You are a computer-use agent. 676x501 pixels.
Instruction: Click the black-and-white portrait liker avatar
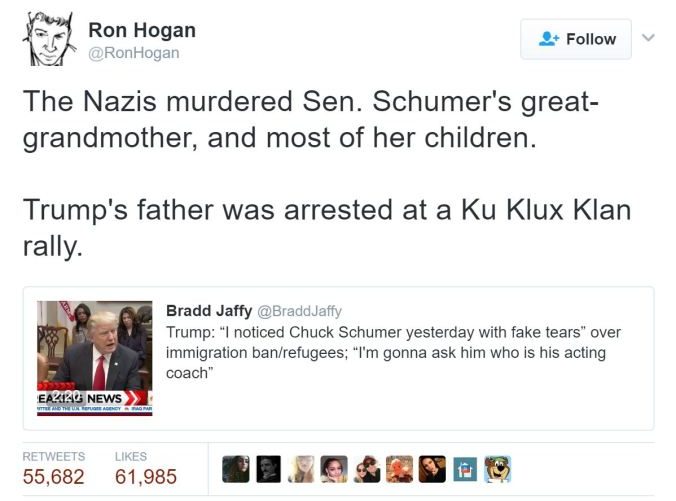268,469
